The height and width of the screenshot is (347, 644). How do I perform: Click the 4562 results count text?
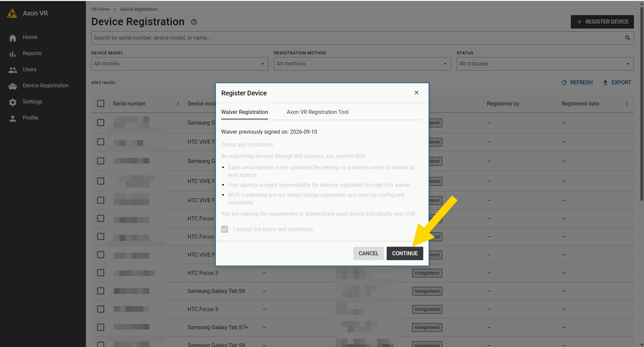click(103, 83)
